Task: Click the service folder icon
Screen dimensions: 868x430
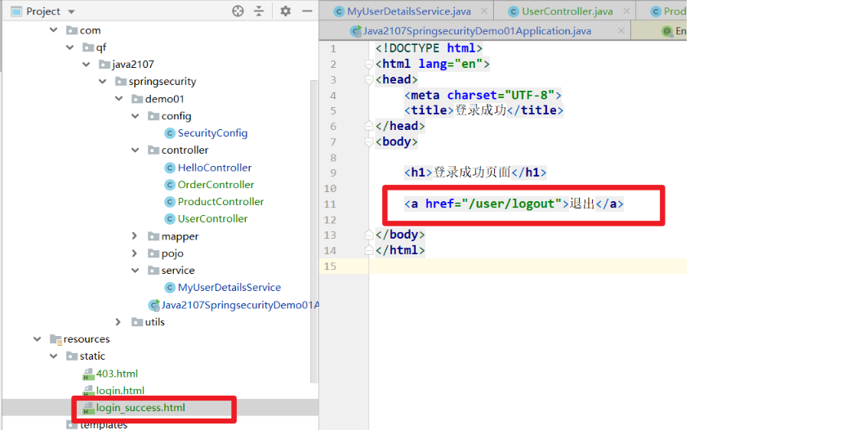Action: (154, 271)
